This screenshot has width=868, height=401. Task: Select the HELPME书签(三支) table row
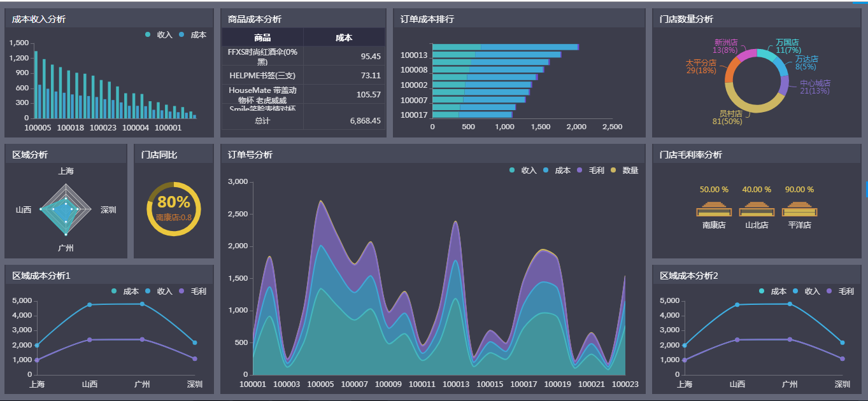(x=262, y=75)
